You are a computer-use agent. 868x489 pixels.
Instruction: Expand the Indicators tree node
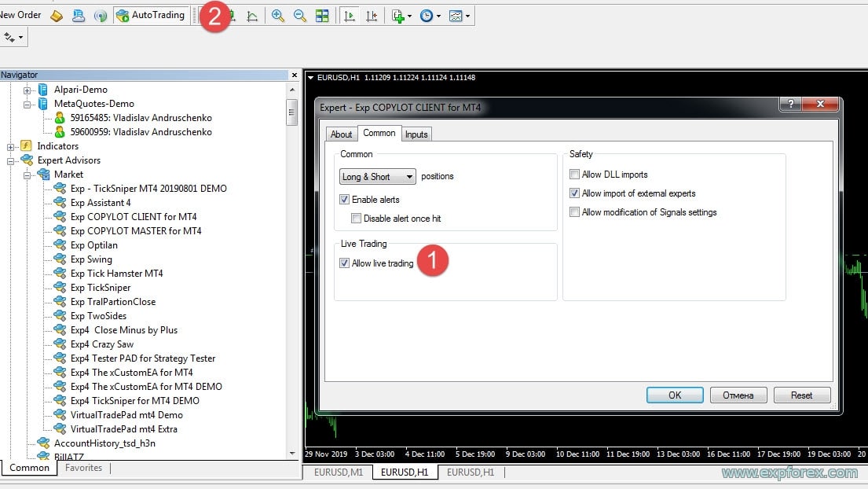coord(10,147)
